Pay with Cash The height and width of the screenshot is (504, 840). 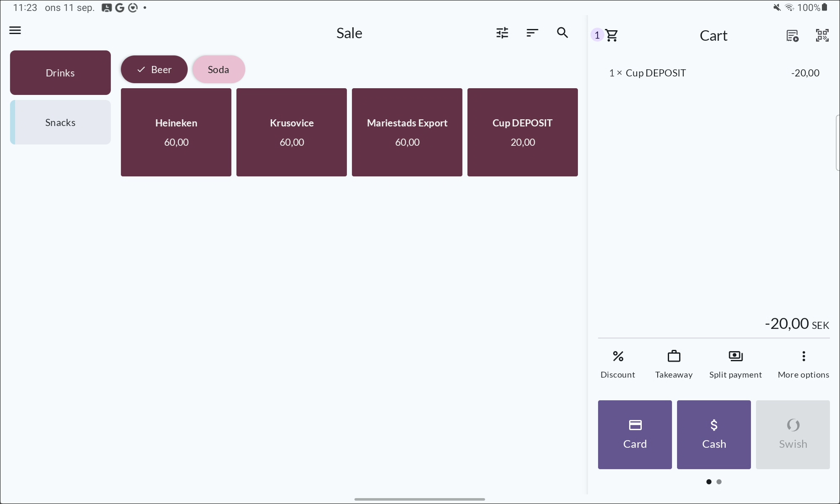(714, 435)
